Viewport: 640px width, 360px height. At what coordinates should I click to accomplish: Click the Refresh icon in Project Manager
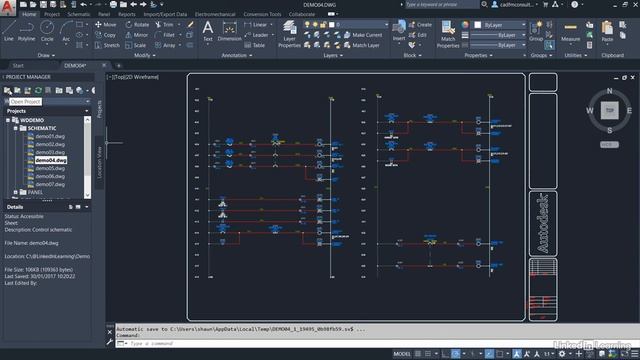point(38,90)
